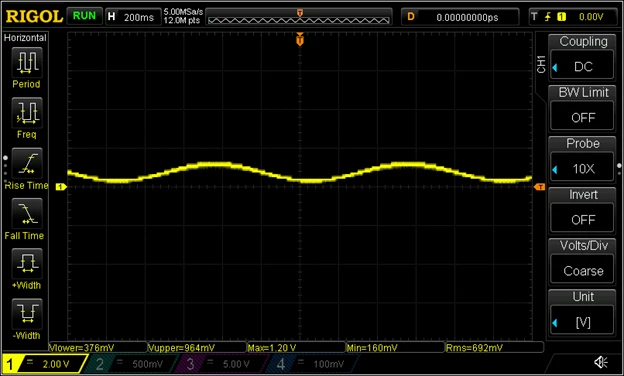Click the D delay value field

(460, 17)
